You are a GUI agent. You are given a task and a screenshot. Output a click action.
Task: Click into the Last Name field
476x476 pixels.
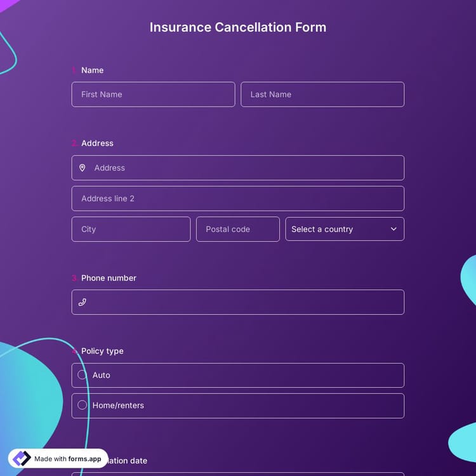[x=322, y=95]
